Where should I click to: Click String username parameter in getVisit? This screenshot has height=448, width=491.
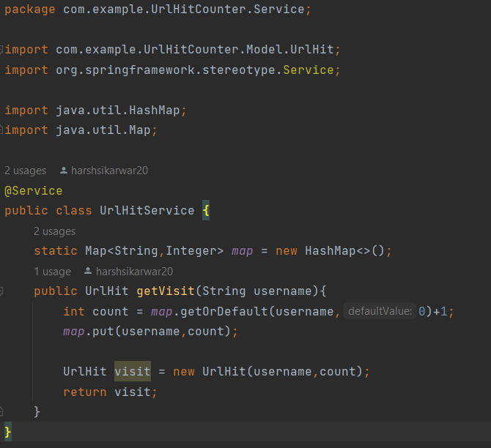tap(257, 291)
